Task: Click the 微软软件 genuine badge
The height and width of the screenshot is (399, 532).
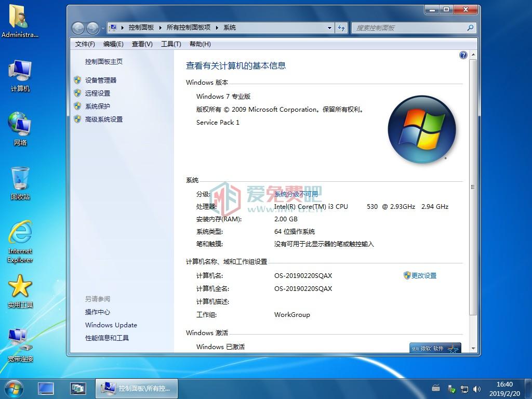Action: [x=435, y=348]
